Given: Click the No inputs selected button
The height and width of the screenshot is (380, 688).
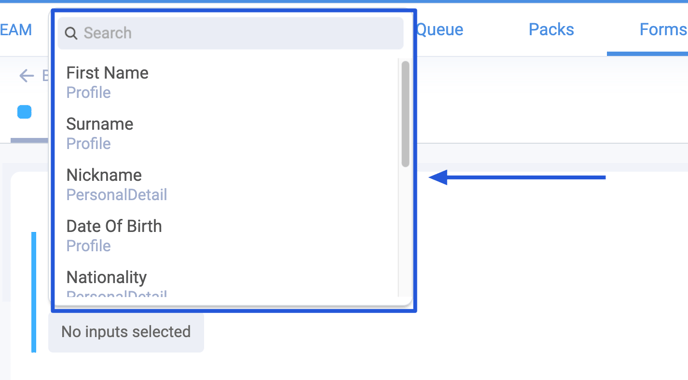Looking at the screenshot, I should pos(126,332).
